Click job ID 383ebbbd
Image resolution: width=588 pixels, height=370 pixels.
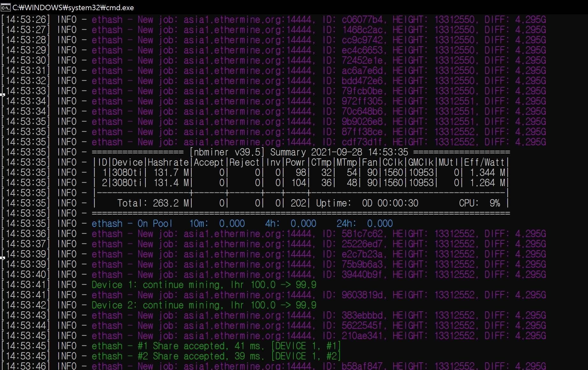[x=362, y=316]
